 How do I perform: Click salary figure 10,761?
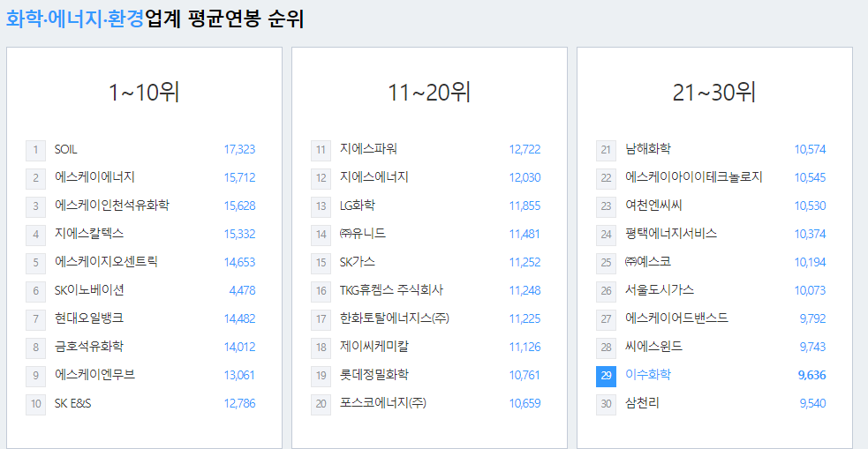click(525, 375)
